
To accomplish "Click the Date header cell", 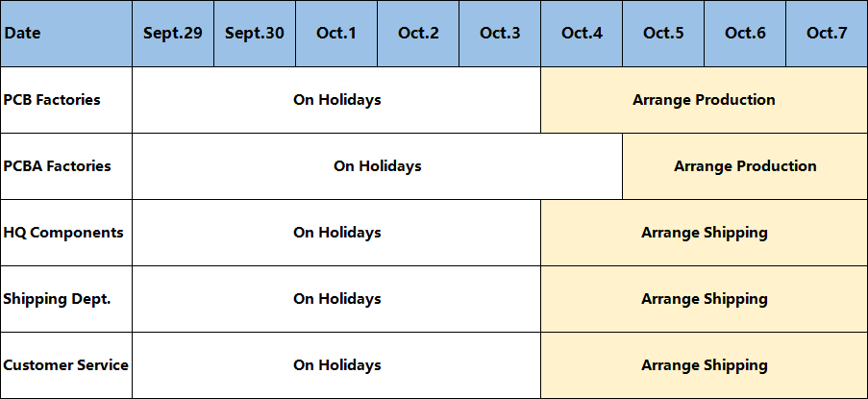I will pyautogui.click(x=65, y=34).
